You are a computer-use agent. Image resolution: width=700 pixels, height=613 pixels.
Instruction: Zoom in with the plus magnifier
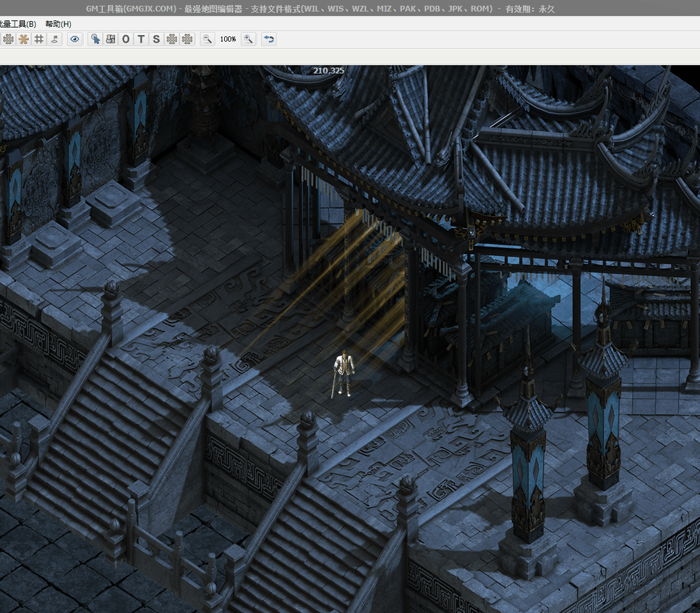(248, 40)
